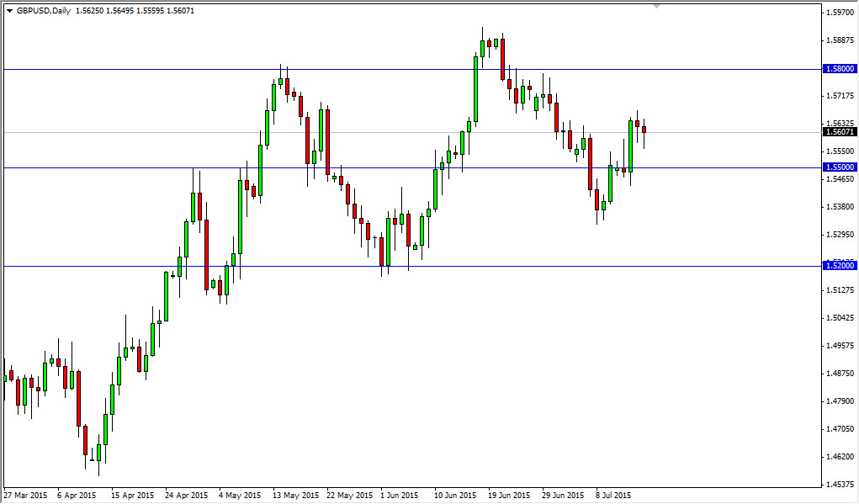Click the vertical price axis to adjust scale
Image resolution: width=859 pixels, height=504 pixels.
point(840,337)
